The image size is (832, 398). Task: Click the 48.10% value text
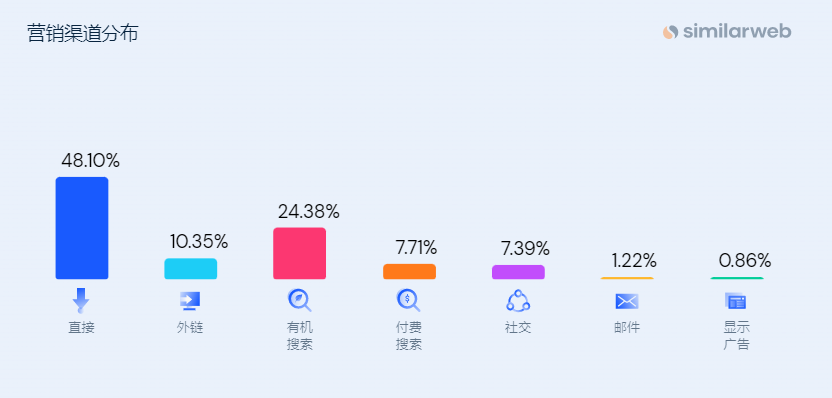(90, 160)
